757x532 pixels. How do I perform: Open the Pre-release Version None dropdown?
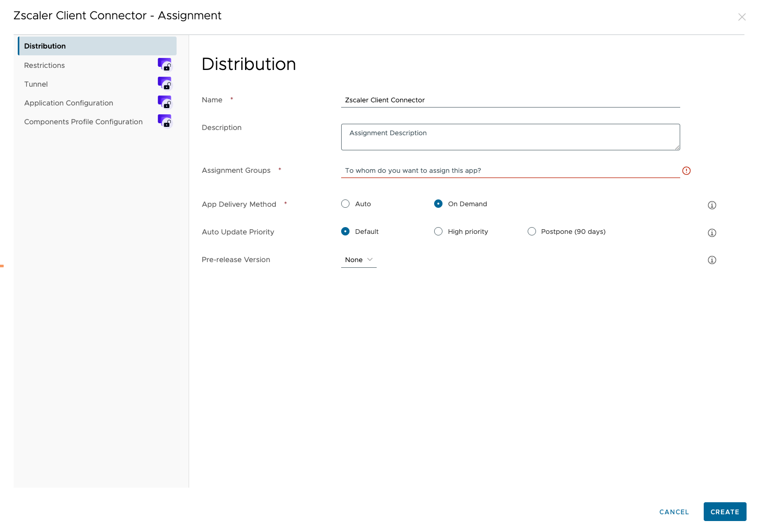tap(358, 259)
